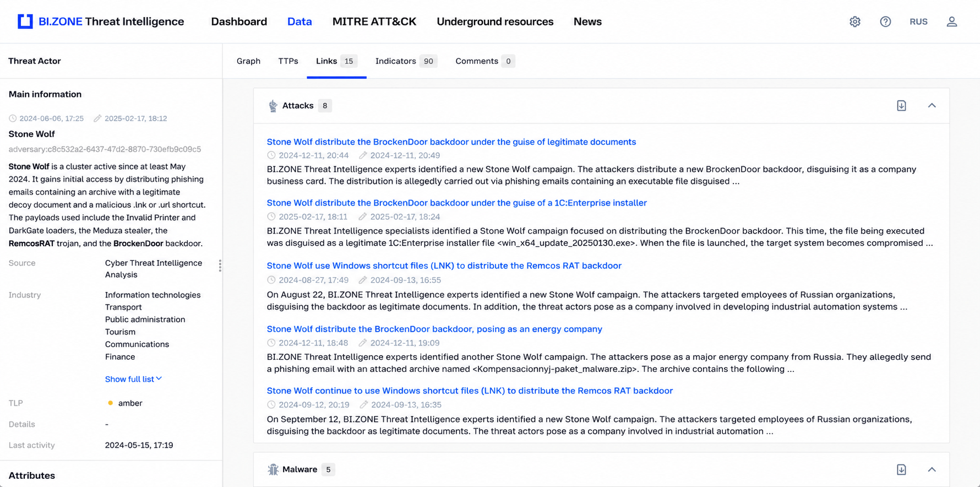Open help via the question mark icon
The width and height of the screenshot is (980, 487).
point(885,21)
